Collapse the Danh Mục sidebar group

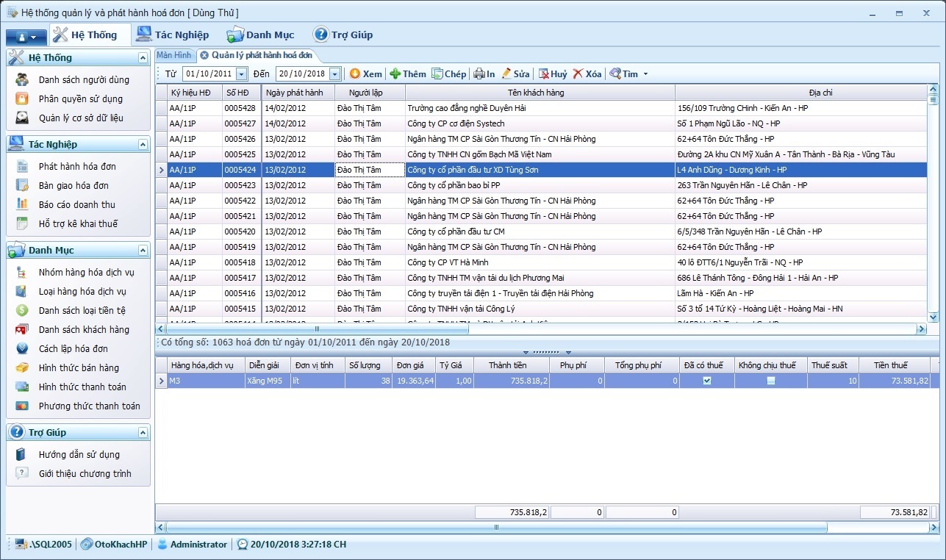(x=143, y=251)
